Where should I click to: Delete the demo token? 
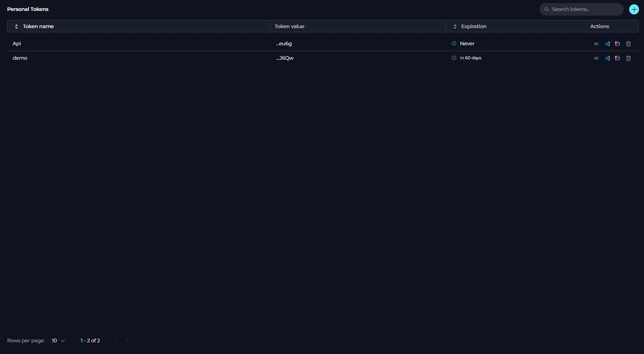[628, 58]
